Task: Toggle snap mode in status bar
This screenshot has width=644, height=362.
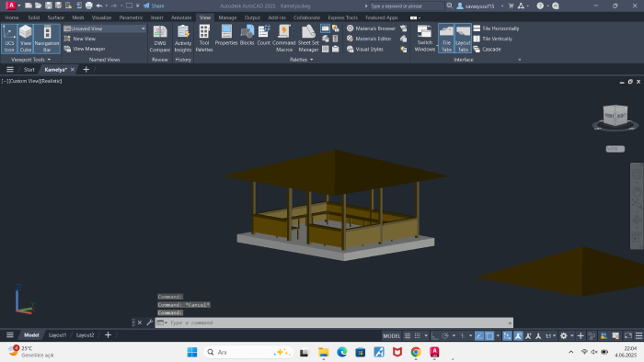Action: [x=418, y=335]
